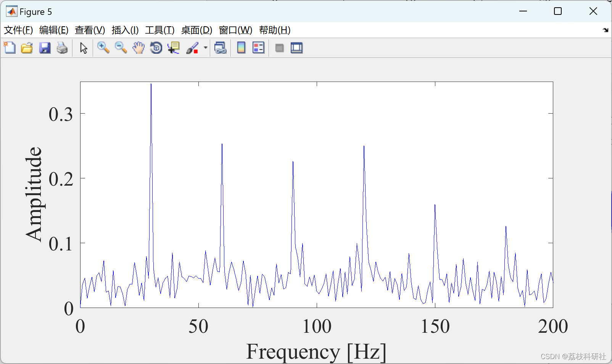
Task: Select the Edit Plot arrow tool
Action: pyautogui.click(x=84, y=48)
